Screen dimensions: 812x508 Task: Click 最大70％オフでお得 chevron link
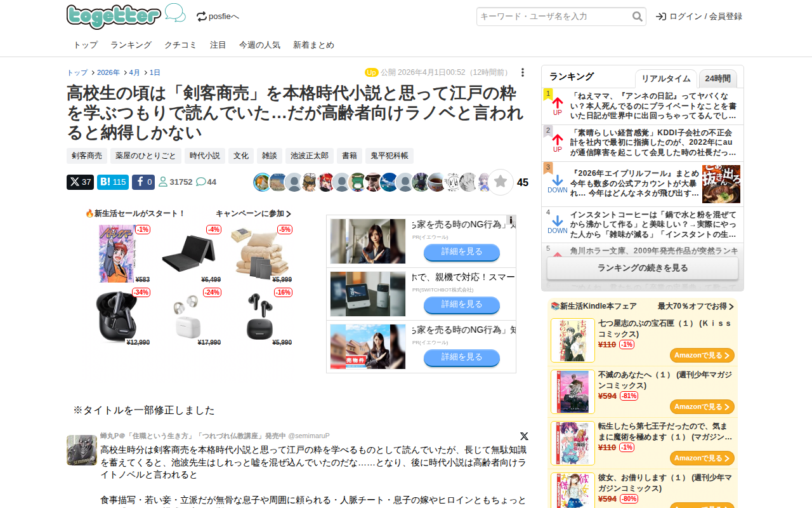point(696,306)
